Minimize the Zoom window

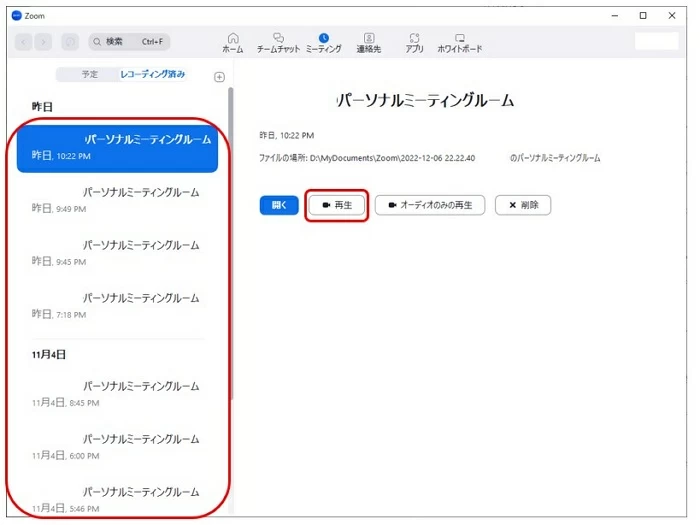coord(615,16)
